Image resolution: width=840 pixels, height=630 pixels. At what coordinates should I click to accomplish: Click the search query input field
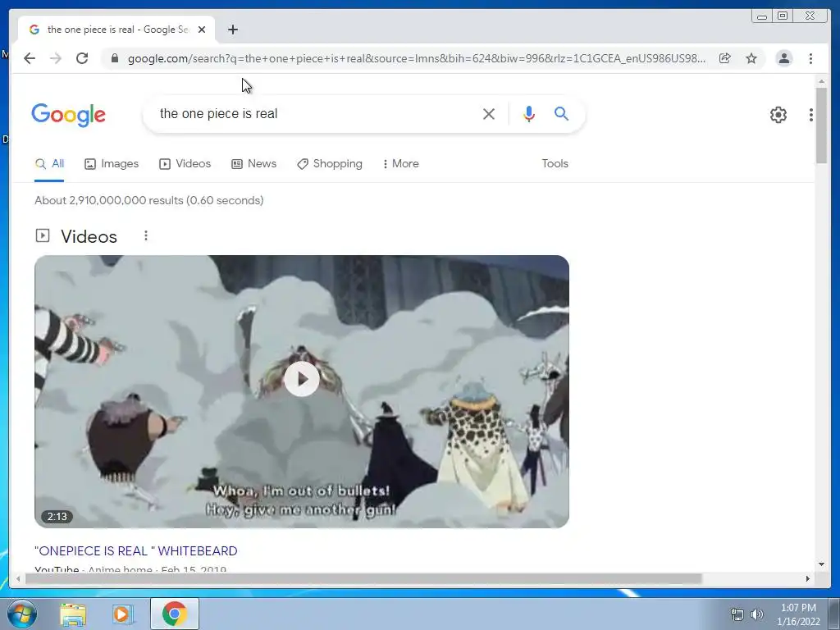pyautogui.click(x=316, y=113)
